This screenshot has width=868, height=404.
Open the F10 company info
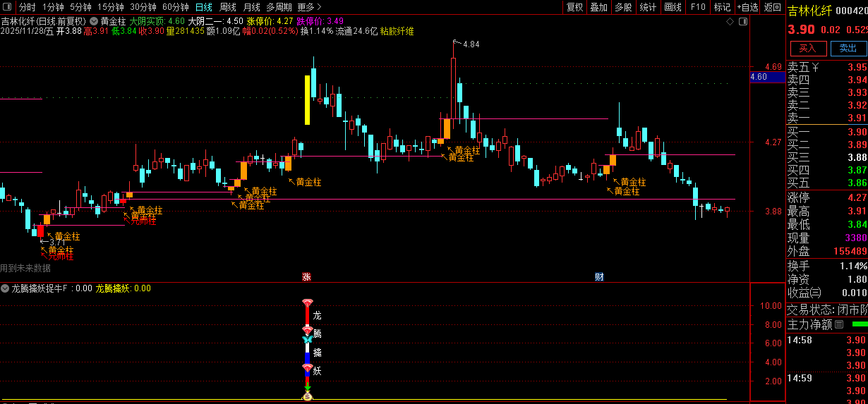click(698, 7)
